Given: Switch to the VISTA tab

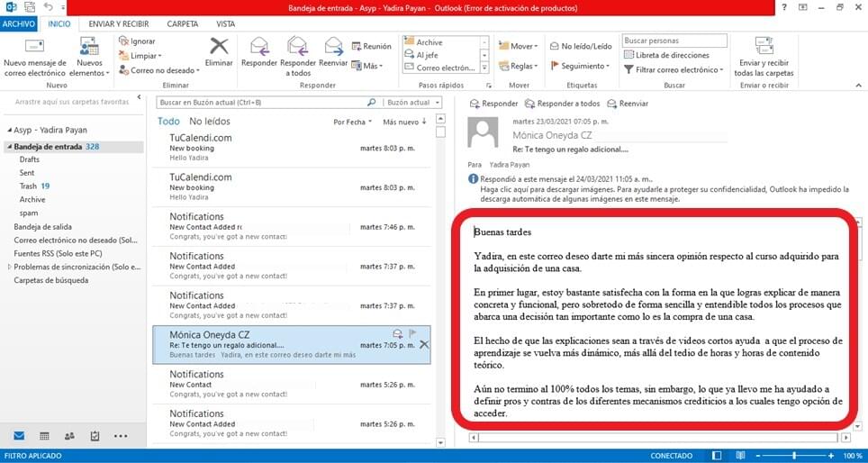Looking at the screenshot, I should tap(225, 23).
